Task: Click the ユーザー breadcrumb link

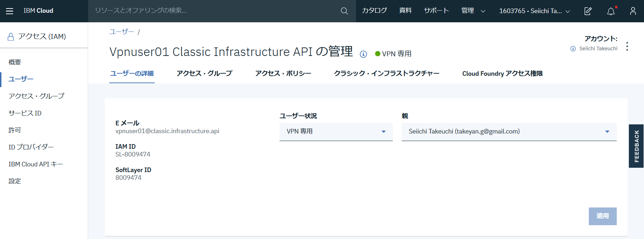Action: click(x=121, y=32)
